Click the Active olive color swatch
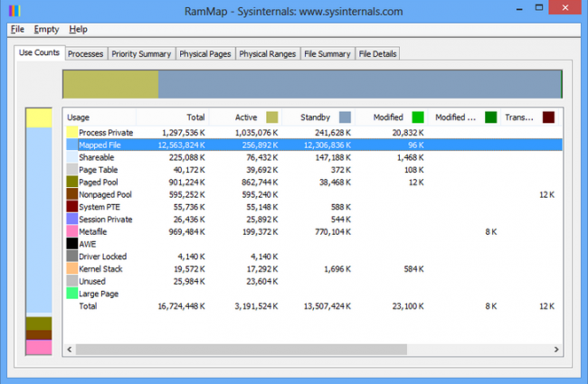Viewport: 588px width, 384px height. pos(272,117)
